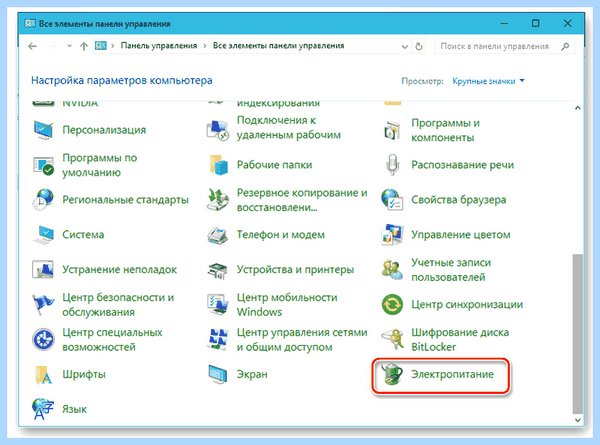This screenshot has width=600, height=445.
Task: Open Управление цветом text link
Action: pyautogui.click(x=461, y=235)
